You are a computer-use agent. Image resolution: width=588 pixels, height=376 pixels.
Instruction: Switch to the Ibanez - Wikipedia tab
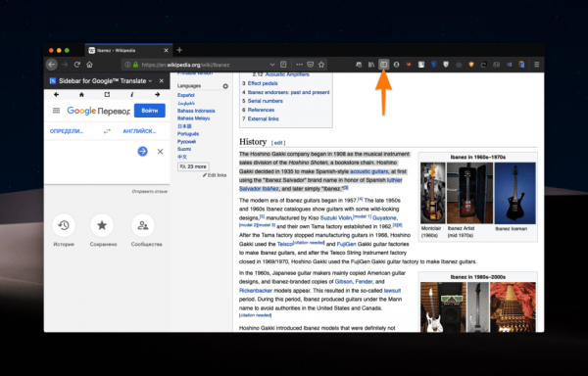[x=128, y=50]
